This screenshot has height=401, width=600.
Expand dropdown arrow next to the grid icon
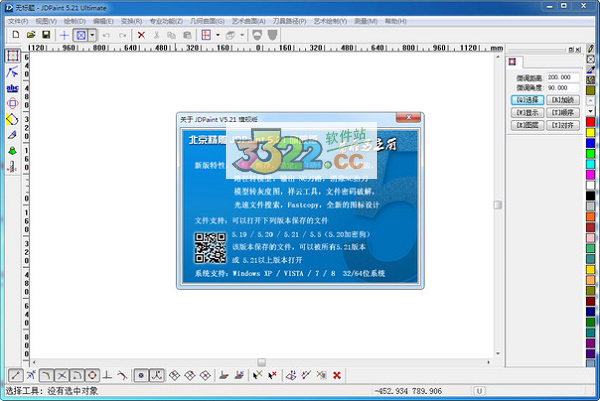(x=218, y=34)
